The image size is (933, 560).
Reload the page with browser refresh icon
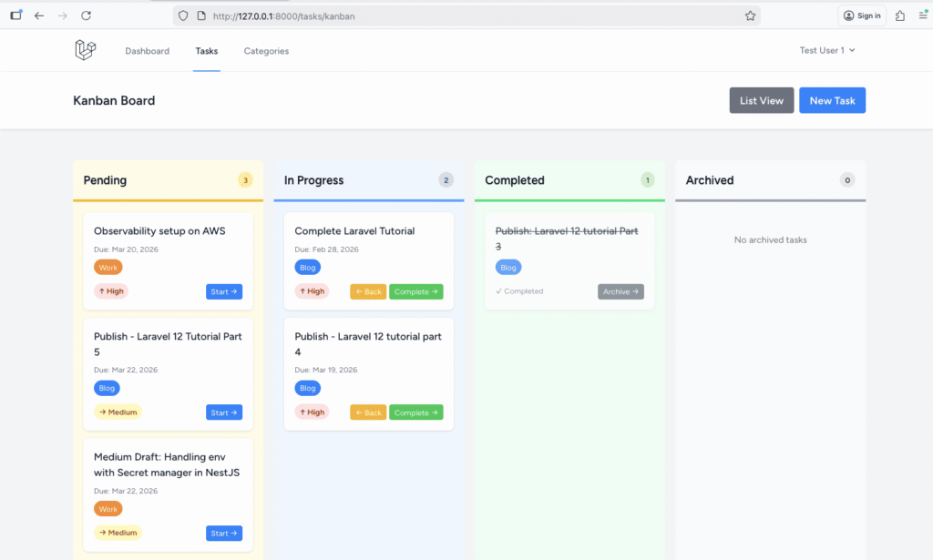tap(86, 15)
